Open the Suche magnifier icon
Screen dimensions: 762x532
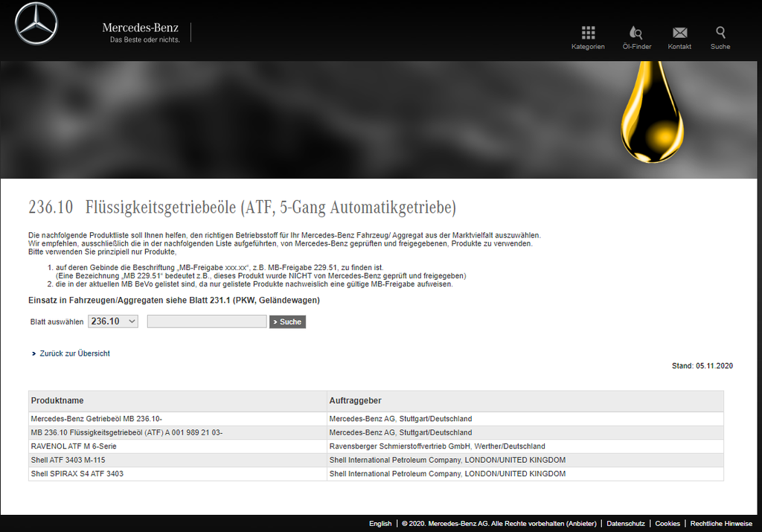pos(720,33)
